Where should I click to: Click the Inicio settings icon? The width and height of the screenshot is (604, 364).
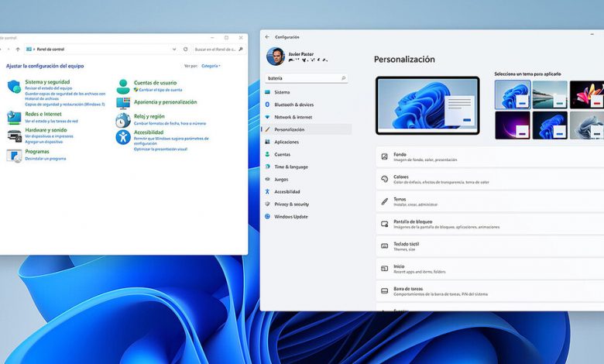coord(384,269)
